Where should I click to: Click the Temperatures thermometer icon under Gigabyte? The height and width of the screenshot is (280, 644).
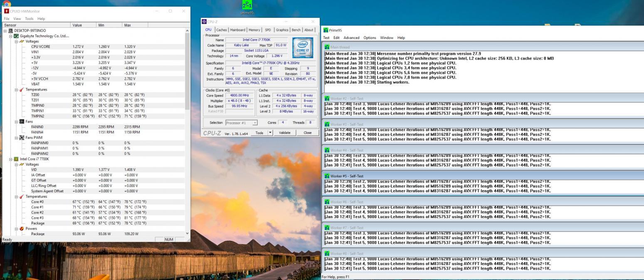point(22,89)
